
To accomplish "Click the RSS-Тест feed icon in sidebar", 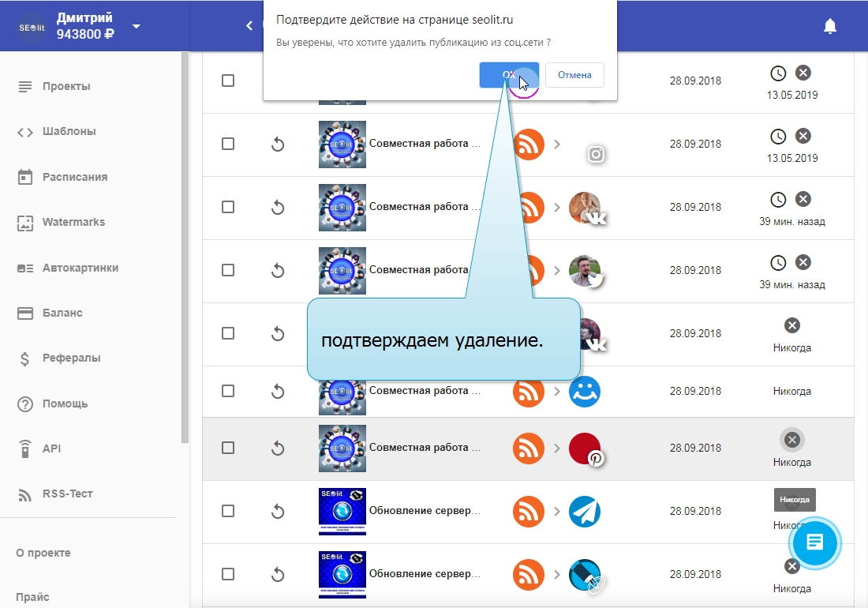I will (x=25, y=494).
